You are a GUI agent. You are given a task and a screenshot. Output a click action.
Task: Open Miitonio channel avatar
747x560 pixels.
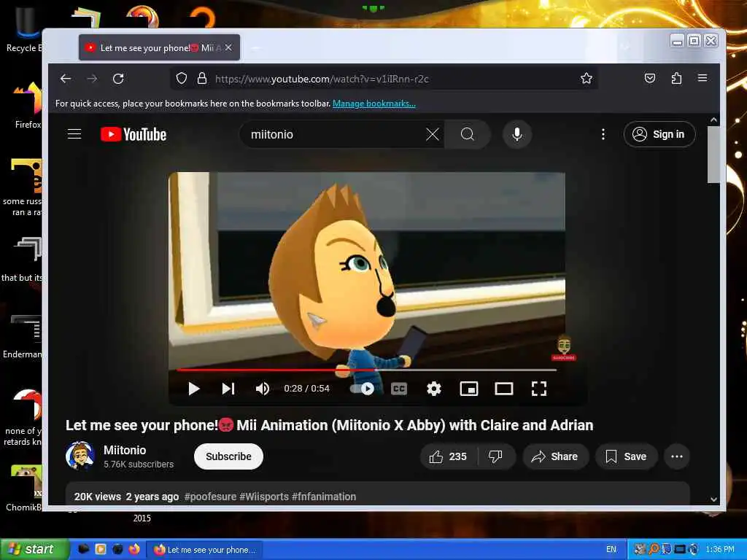[80, 456]
